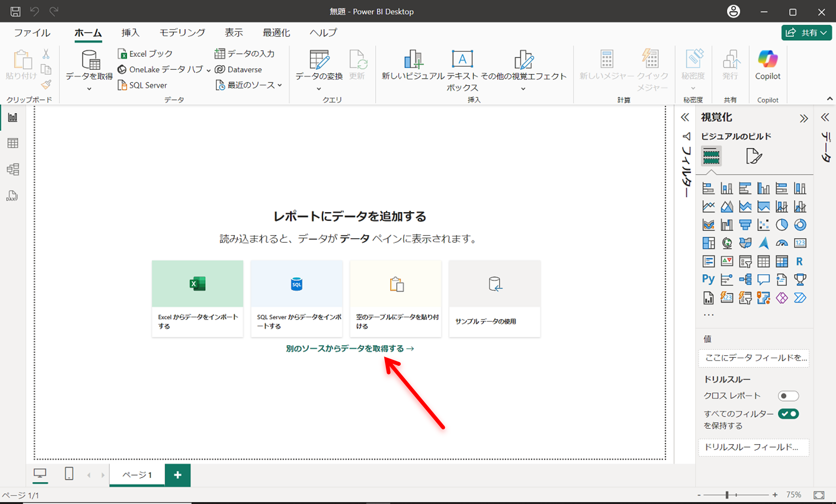This screenshot has height=504, width=836.
Task: Click zoom in plus button
Action: (775, 495)
